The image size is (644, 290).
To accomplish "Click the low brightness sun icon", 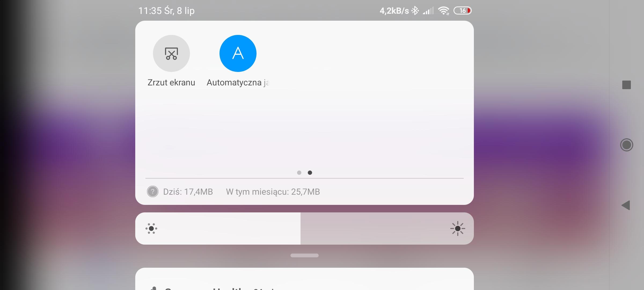I will (x=151, y=229).
